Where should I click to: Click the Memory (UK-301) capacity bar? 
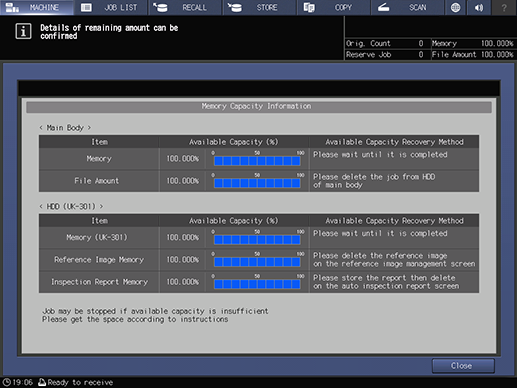tap(257, 240)
